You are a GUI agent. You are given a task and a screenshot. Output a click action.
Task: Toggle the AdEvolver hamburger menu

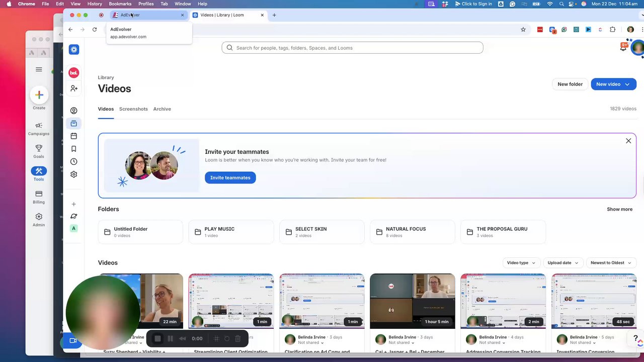click(39, 69)
